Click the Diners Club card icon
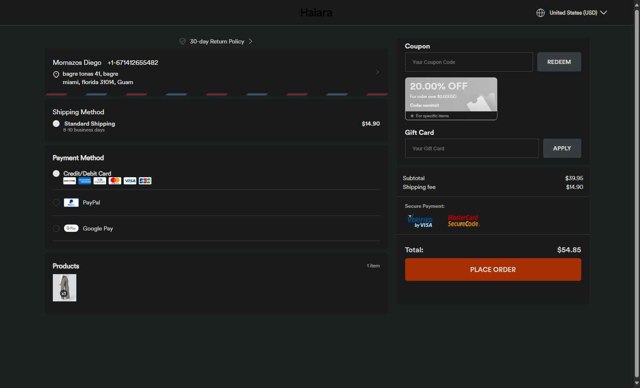The image size is (640, 388). click(x=100, y=181)
